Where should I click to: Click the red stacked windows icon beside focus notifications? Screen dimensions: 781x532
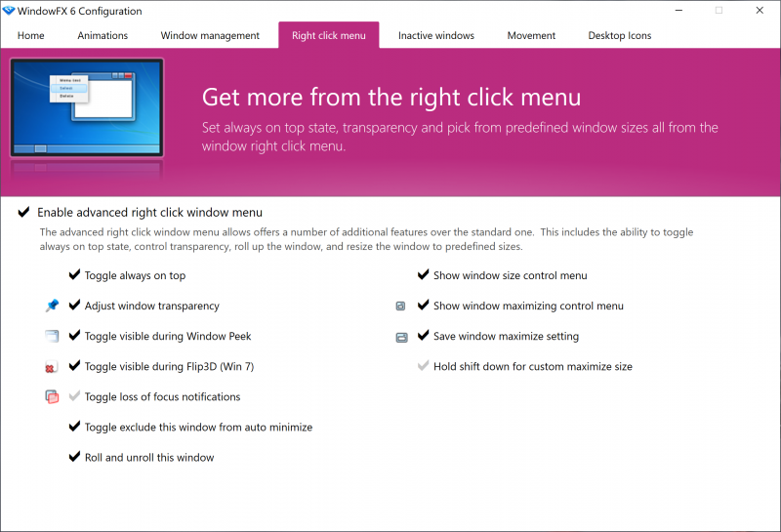coord(52,396)
